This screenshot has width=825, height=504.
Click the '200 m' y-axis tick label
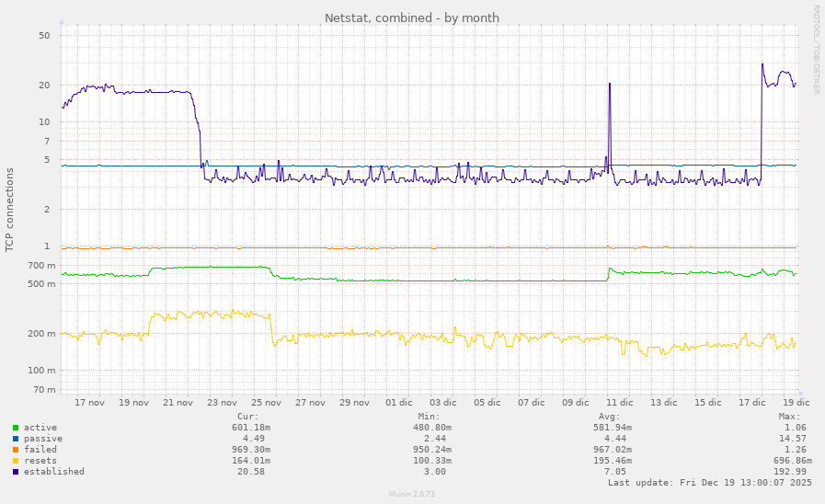point(41,334)
